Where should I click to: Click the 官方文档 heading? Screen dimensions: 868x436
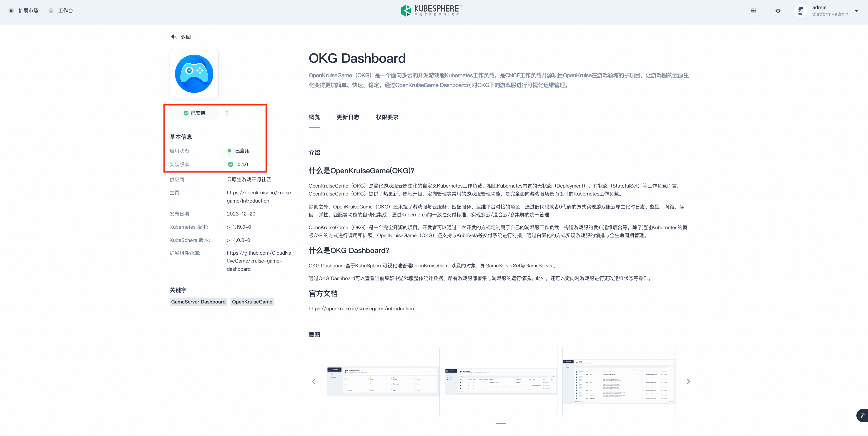[323, 293]
